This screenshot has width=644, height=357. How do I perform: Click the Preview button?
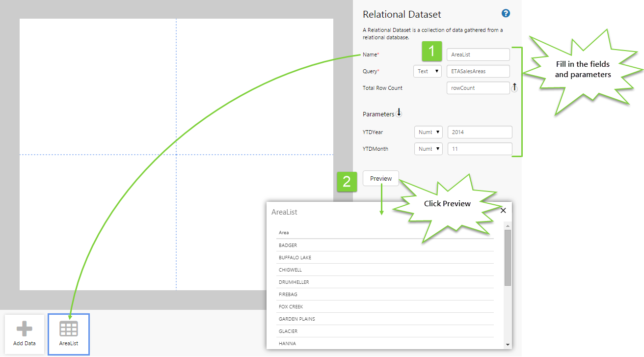tap(381, 178)
